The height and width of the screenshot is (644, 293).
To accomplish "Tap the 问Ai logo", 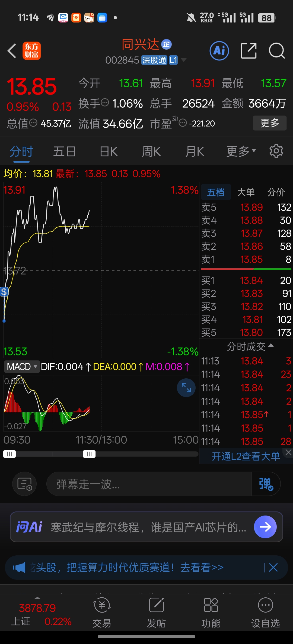I will (29, 527).
